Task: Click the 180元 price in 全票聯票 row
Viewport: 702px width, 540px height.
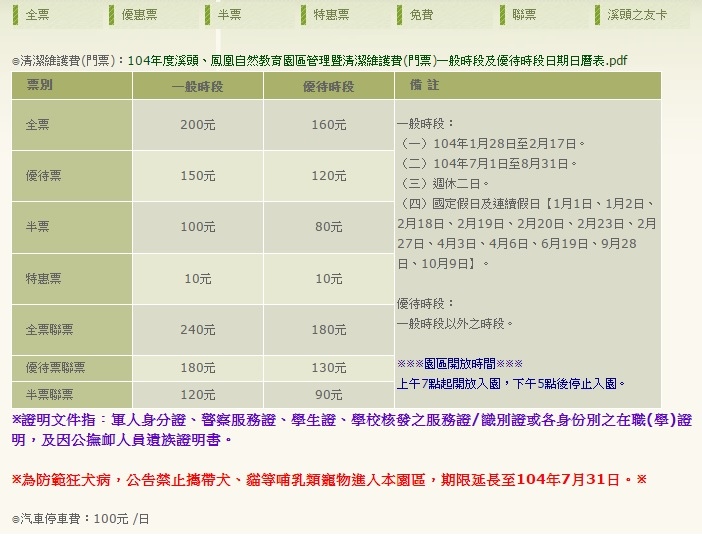Action: click(329, 330)
